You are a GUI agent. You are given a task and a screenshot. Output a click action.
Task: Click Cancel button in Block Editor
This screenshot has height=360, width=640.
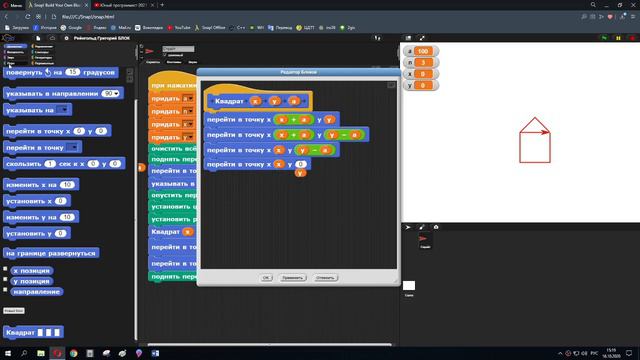[x=325, y=278]
